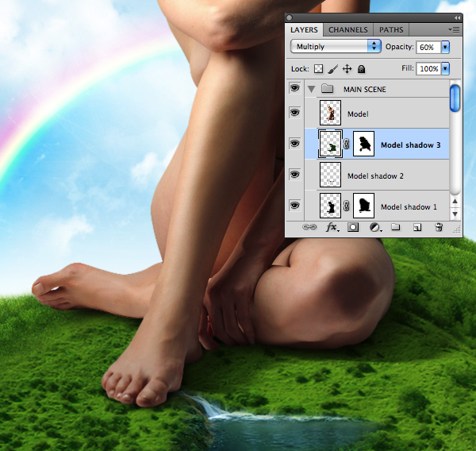Delete layer with trash icon
476x451 pixels.
(439, 227)
